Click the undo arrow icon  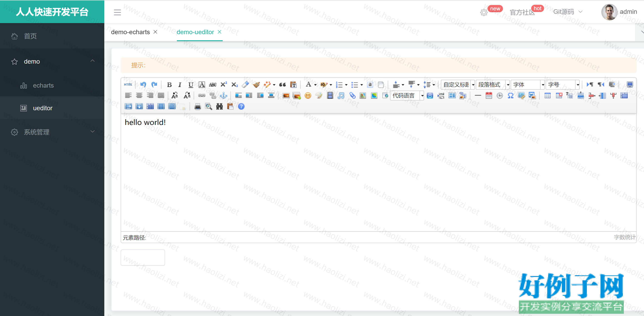tap(143, 85)
